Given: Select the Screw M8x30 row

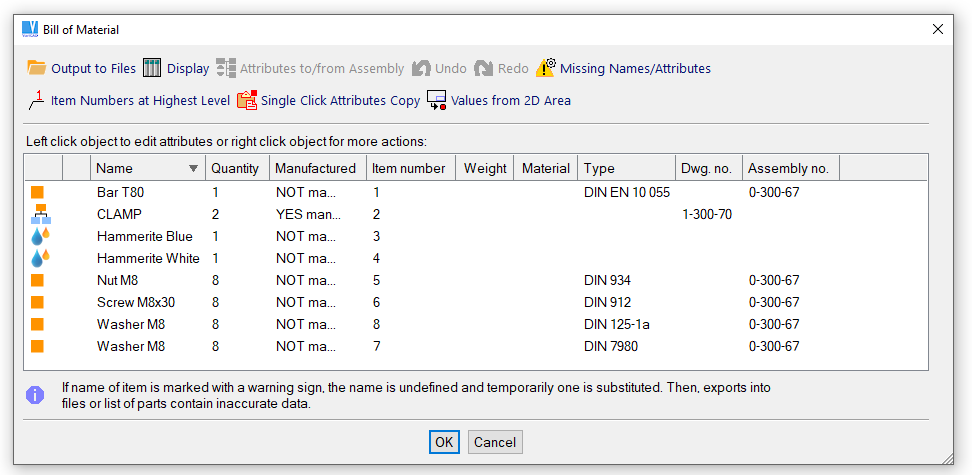Looking at the screenshot, I should tap(135, 302).
